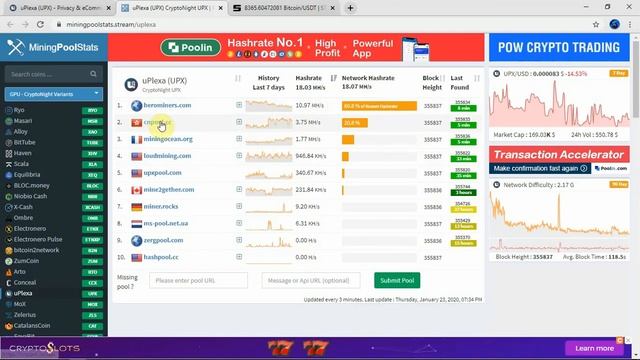Viewport: 640px width, 360px height.
Task: Expand details for herominers.com row
Action: pyautogui.click(x=239, y=105)
